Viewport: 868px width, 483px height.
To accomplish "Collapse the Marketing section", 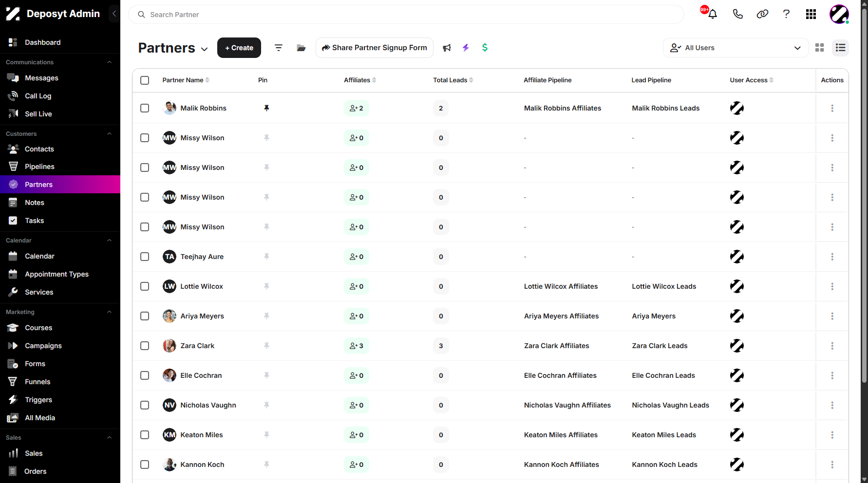I will (109, 312).
